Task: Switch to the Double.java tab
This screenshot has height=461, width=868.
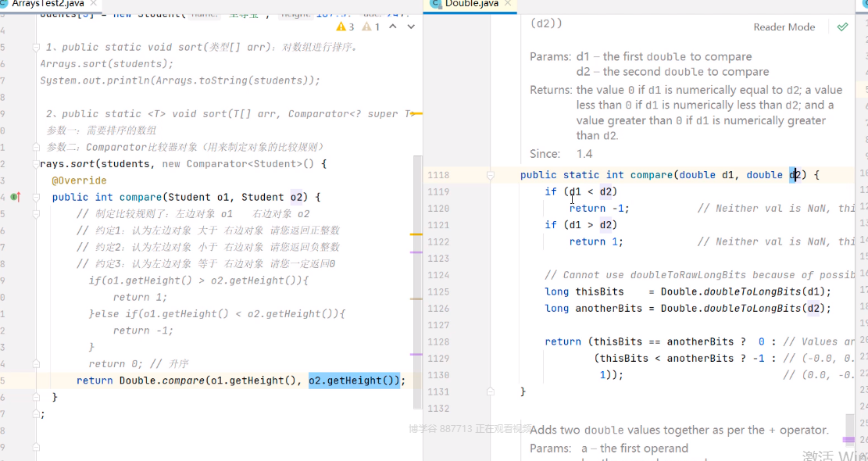Action: point(472,3)
